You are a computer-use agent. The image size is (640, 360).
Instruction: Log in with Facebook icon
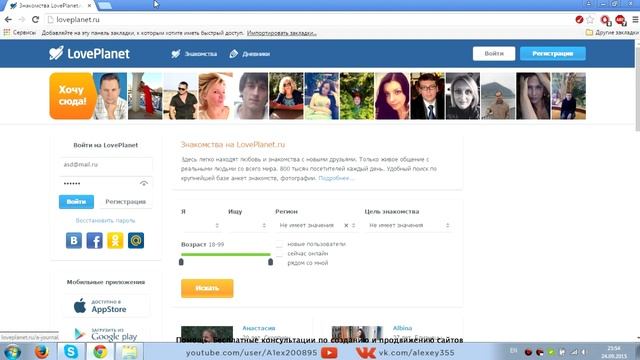coord(94,240)
